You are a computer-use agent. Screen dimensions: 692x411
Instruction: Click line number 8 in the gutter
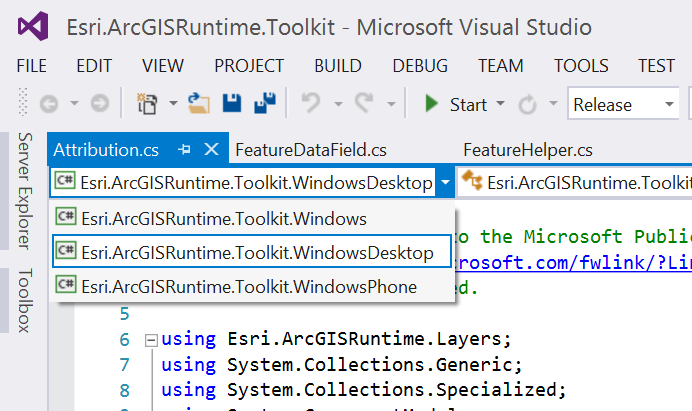[124, 390]
